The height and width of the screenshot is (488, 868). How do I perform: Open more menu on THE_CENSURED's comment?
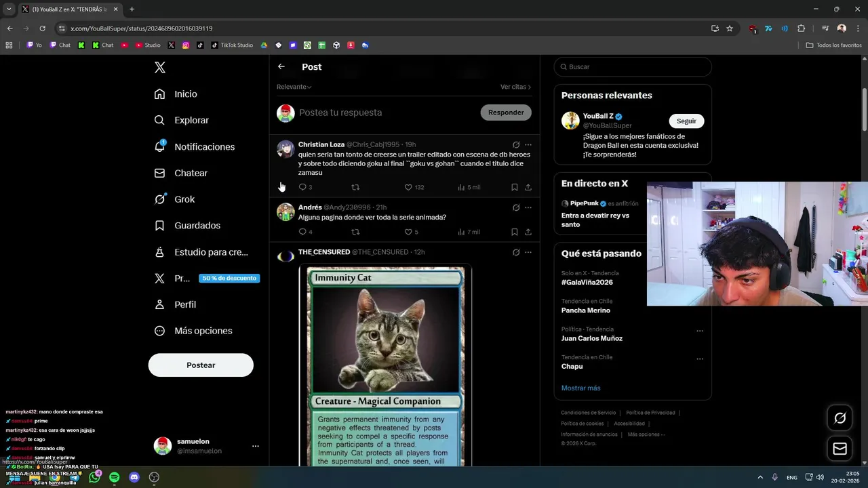click(528, 252)
